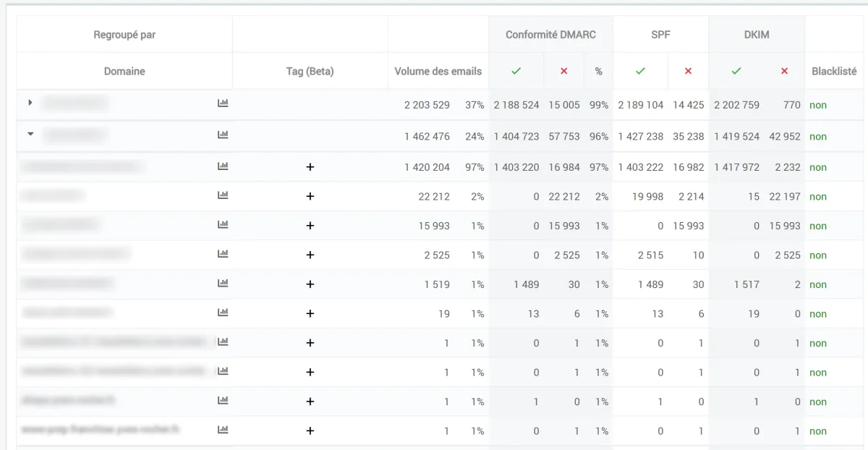
Task: Click the Blacklisté column header
Action: coord(834,72)
